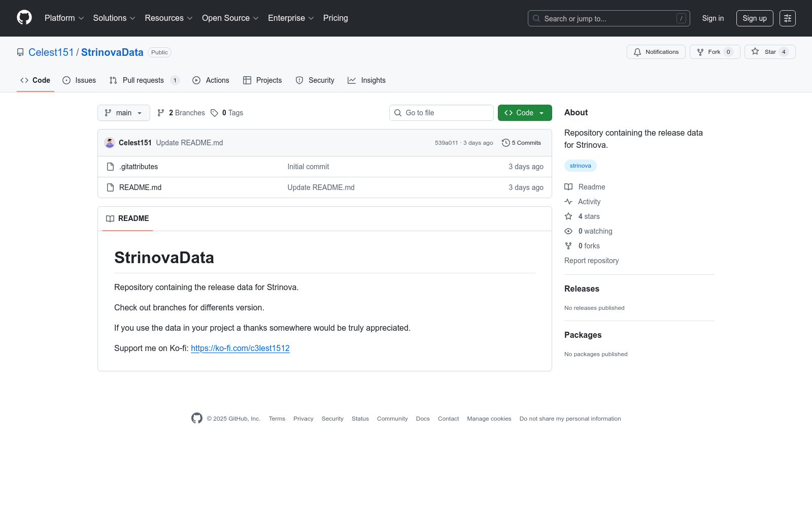This screenshot has width=812, height=508.
Task: Click Manage cookies in footer
Action: pyautogui.click(x=489, y=419)
